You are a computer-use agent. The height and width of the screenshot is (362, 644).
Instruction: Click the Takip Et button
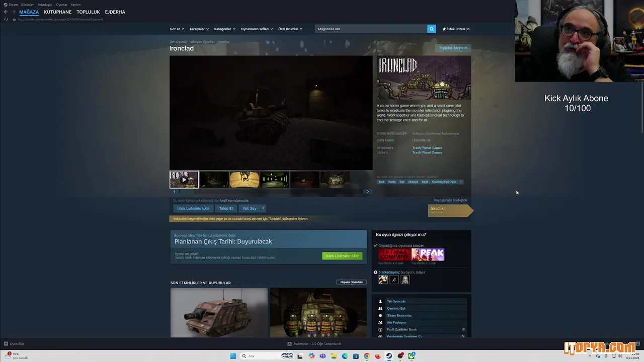(226, 208)
